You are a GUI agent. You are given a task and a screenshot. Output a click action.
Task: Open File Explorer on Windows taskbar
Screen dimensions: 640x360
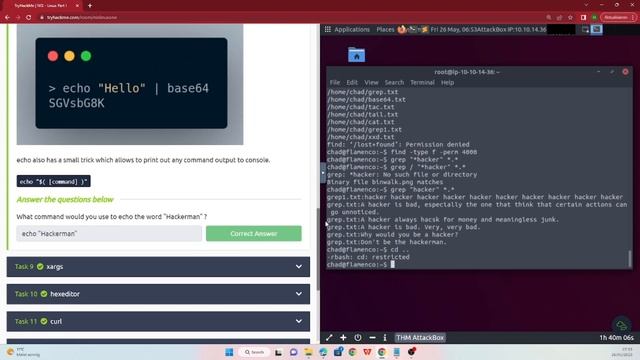tap(308, 352)
